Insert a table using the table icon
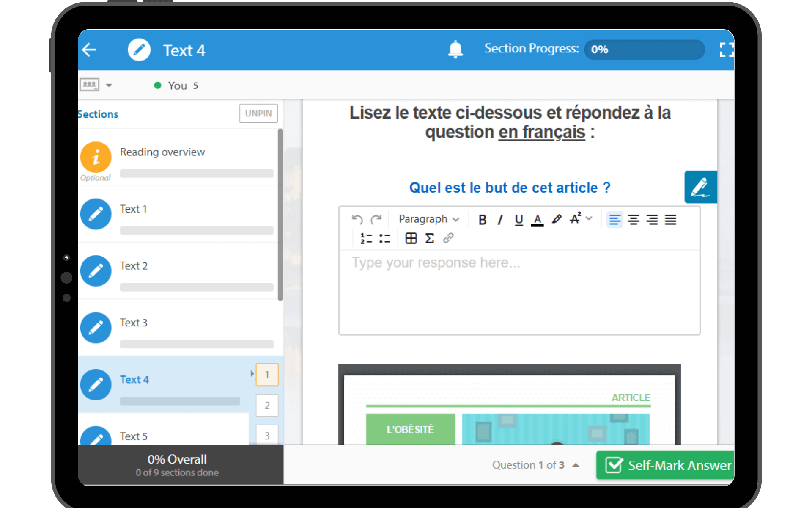 [410, 238]
